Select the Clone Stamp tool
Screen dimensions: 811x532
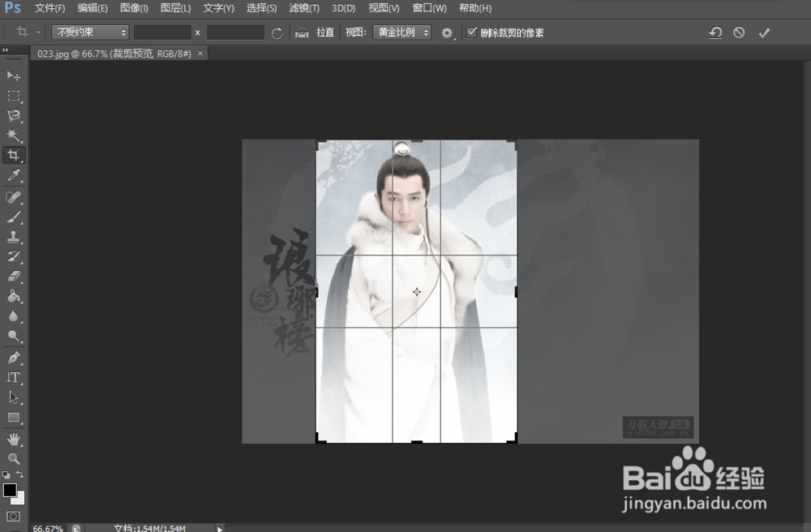coord(14,237)
